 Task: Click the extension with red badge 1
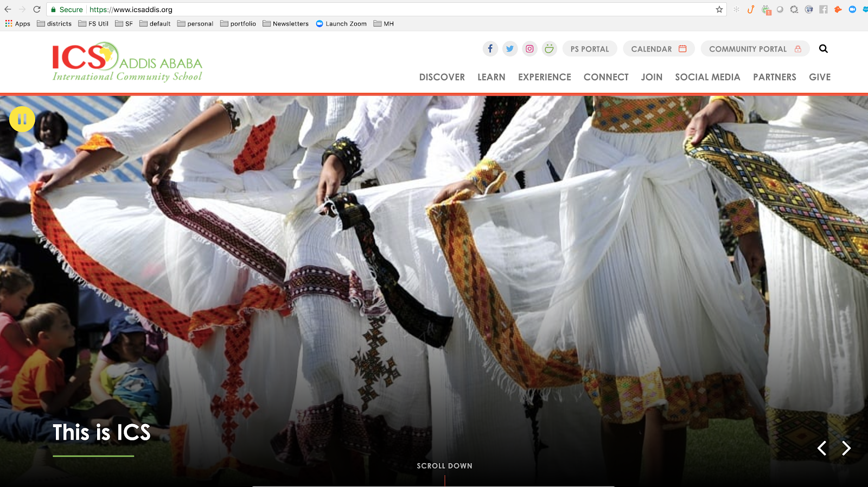[765, 10]
